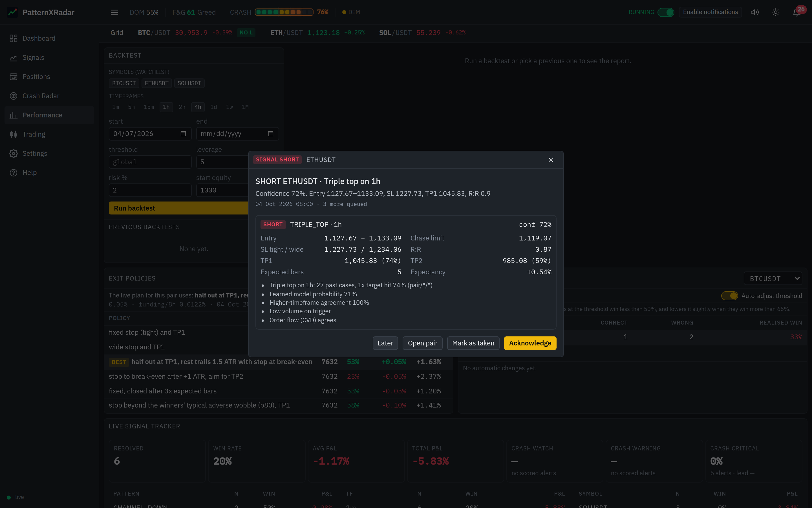Click the Trading candlestick icon
Image resolution: width=812 pixels, height=508 pixels.
[x=14, y=134]
